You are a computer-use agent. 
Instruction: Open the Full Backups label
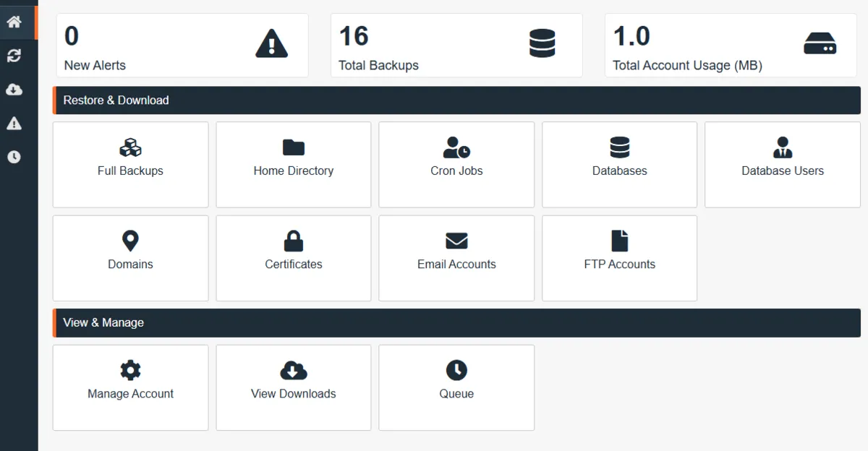coord(130,171)
